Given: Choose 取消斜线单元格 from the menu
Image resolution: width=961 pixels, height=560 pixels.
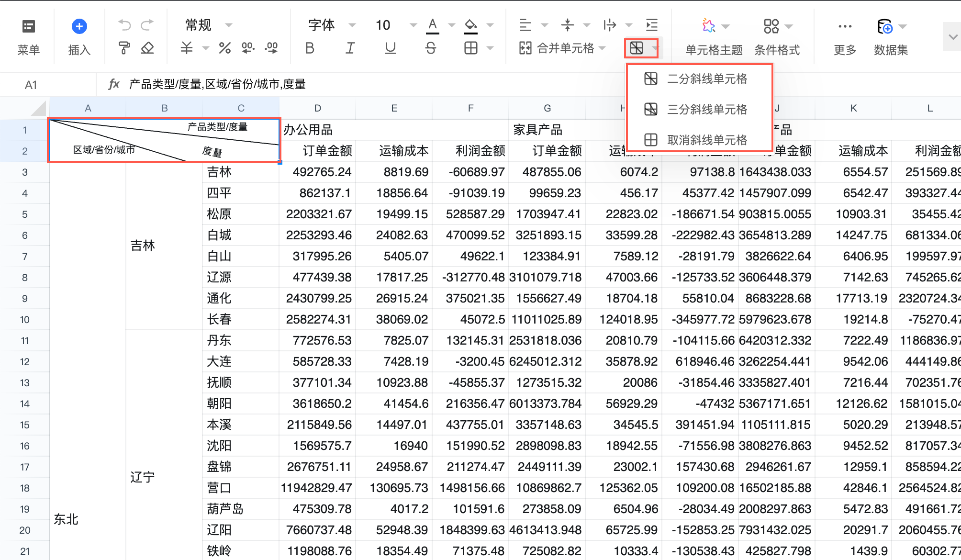Looking at the screenshot, I should 707,140.
